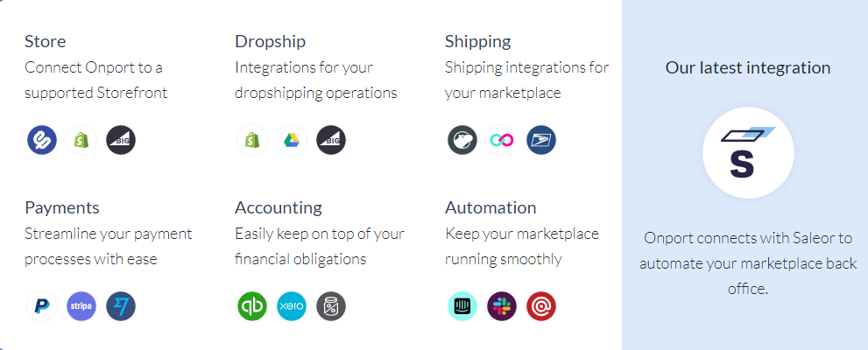The width and height of the screenshot is (868, 350).
Task: Click the BigCommerce icon under Dropship
Action: (x=331, y=140)
